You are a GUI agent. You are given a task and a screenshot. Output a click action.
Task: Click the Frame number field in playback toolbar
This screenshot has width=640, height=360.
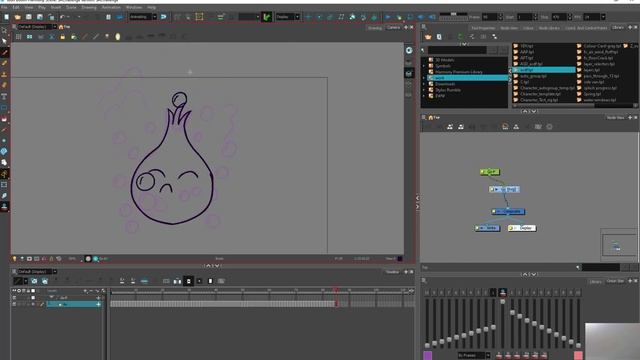[489, 17]
